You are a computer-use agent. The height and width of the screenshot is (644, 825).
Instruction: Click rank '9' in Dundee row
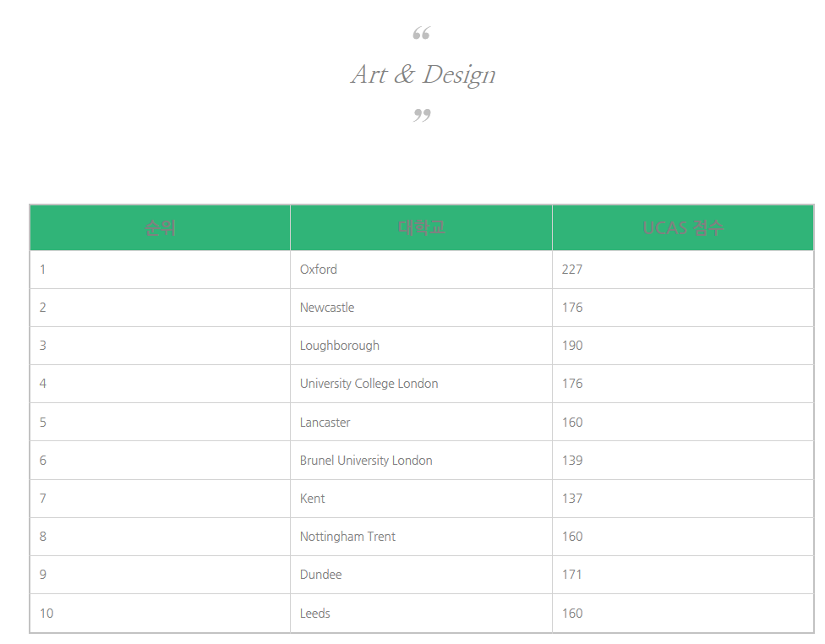click(x=42, y=575)
